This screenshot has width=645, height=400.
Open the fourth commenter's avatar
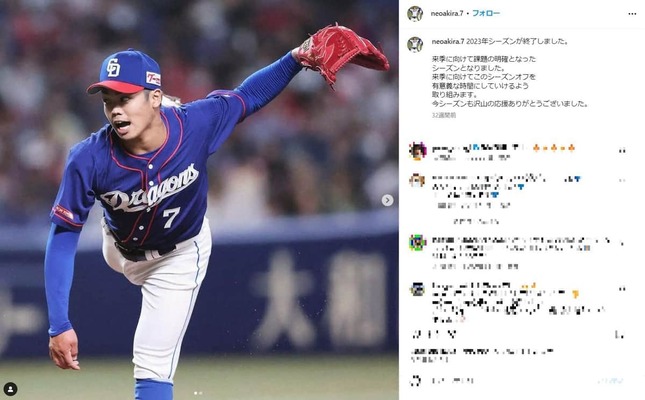coord(417,289)
